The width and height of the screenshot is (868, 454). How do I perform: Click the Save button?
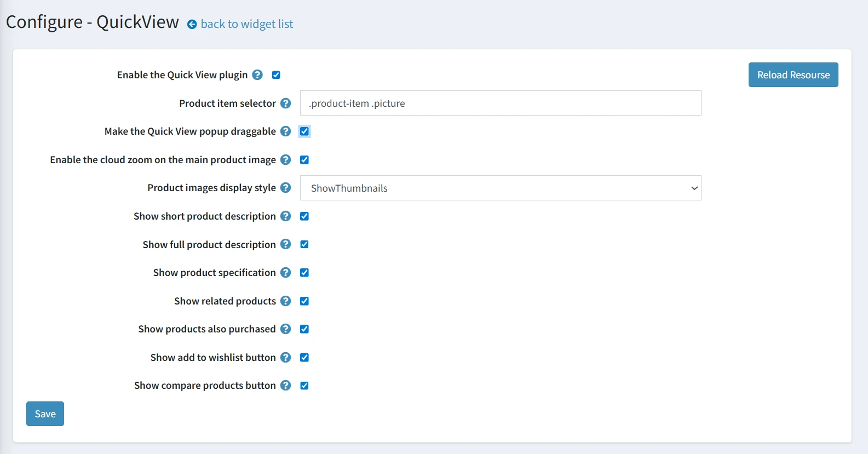coord(45,413)
